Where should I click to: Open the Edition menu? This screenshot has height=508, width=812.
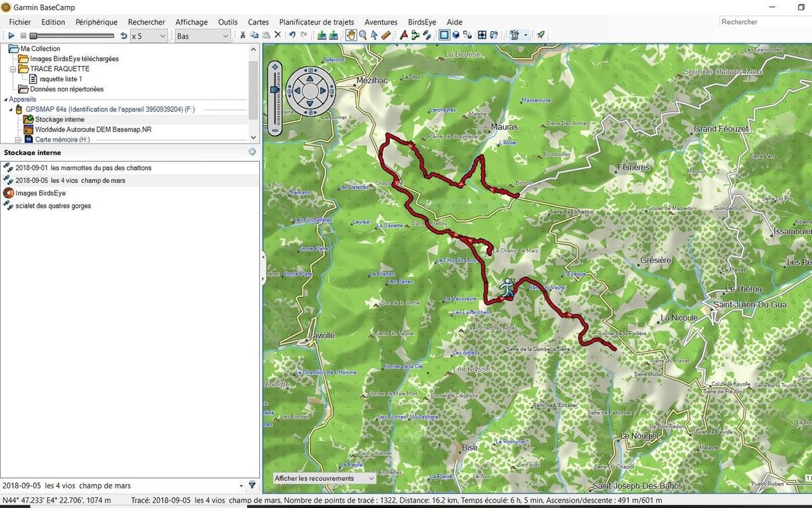(x=53, y=22)
